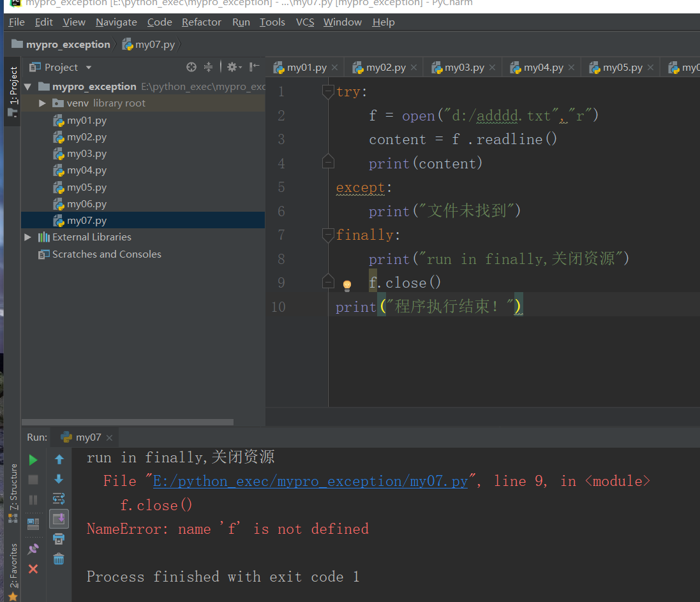Click the up arrow in the Run toolbar
This screenshot has height=602, width=700.
point(59,459)
